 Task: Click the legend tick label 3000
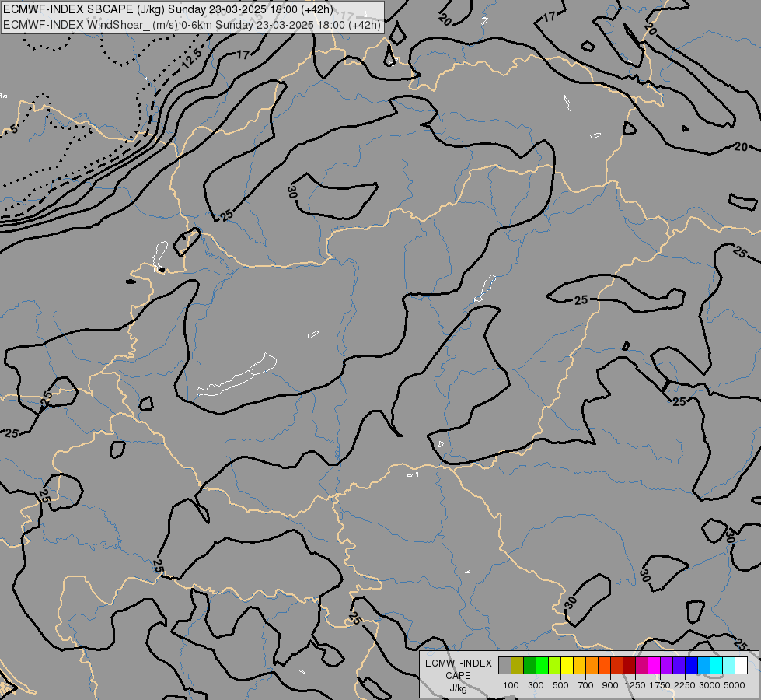coord(710,685)
